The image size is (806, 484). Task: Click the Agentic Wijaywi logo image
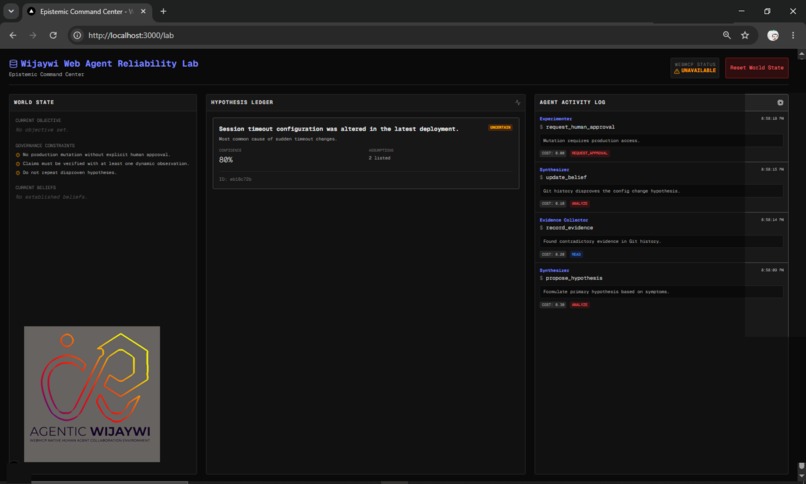[x=92, y=394]
